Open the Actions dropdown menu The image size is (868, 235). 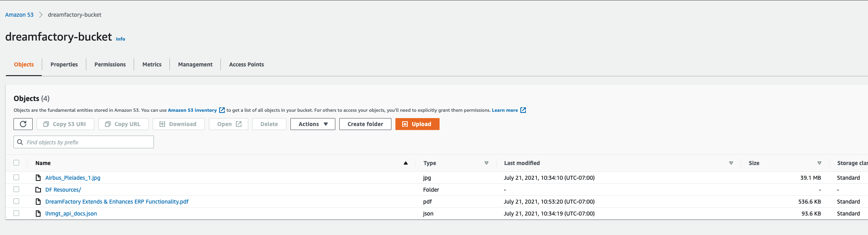click(313, 124)
